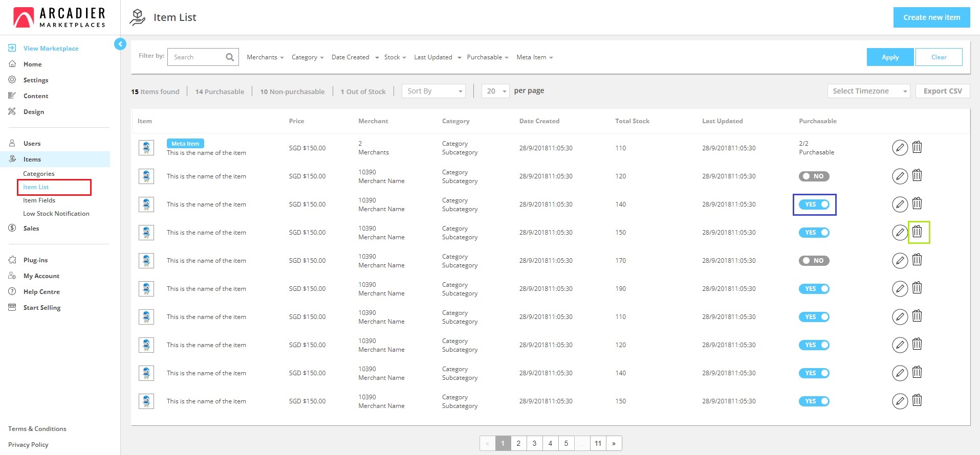
Task: Click the Arcadier Marketplaces logo
Action: [x=59, y=17]
